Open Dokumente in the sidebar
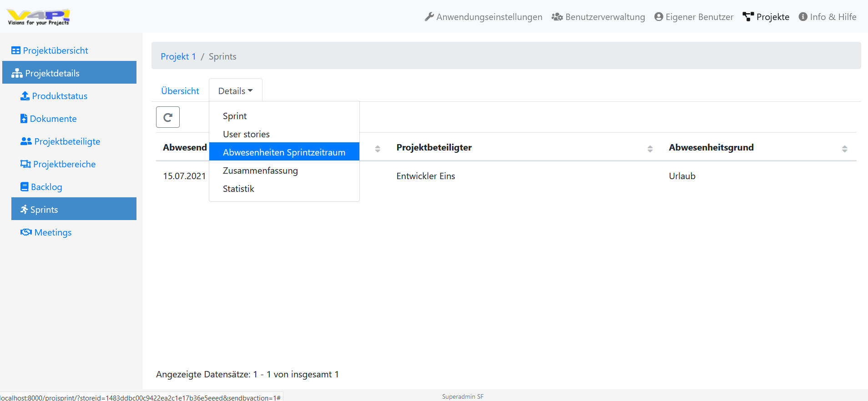The width and height of the screenshot is (868, 401). 74,119
